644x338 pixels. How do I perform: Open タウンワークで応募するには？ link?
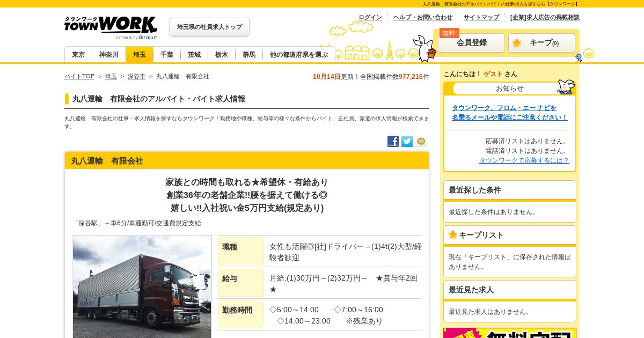[524, 160]
